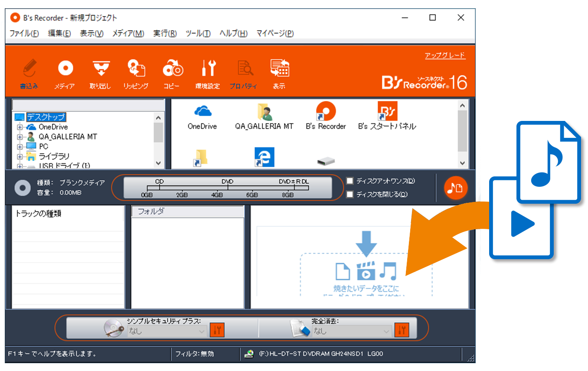The image size is (588, 371).
Task: Select ライブラリ in folder tree
Action: click(54, 156)
